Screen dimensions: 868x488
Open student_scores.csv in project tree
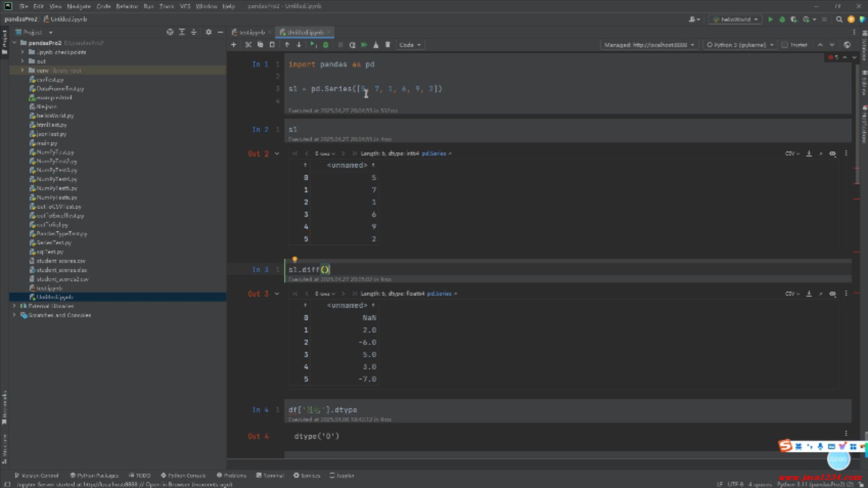61,261
